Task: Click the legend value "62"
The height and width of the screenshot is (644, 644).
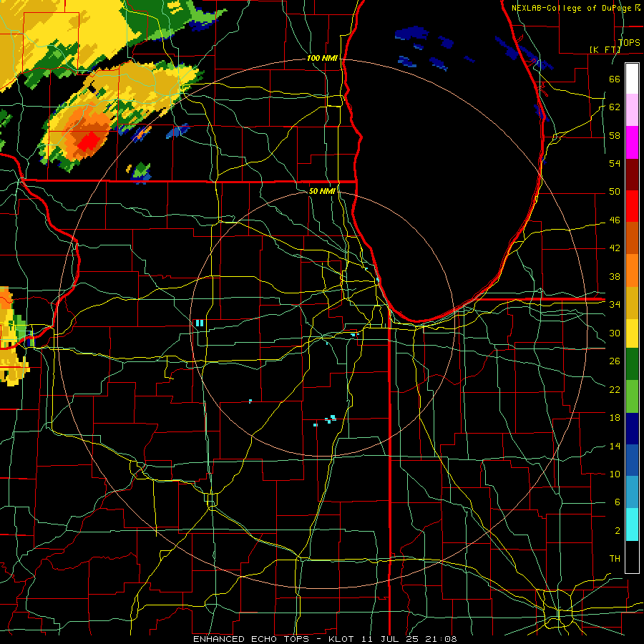Action: pyautogui.click(x=615, y=107)
